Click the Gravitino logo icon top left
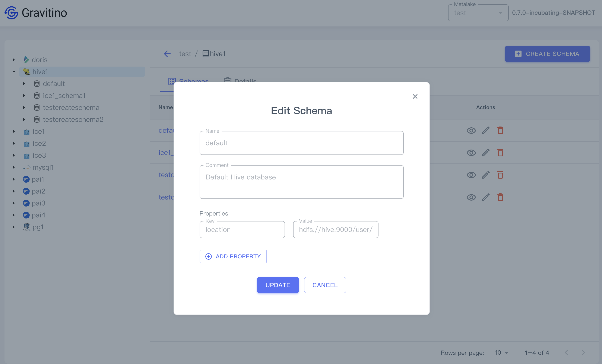The image size is (602, 364). [x=12, y=13]
